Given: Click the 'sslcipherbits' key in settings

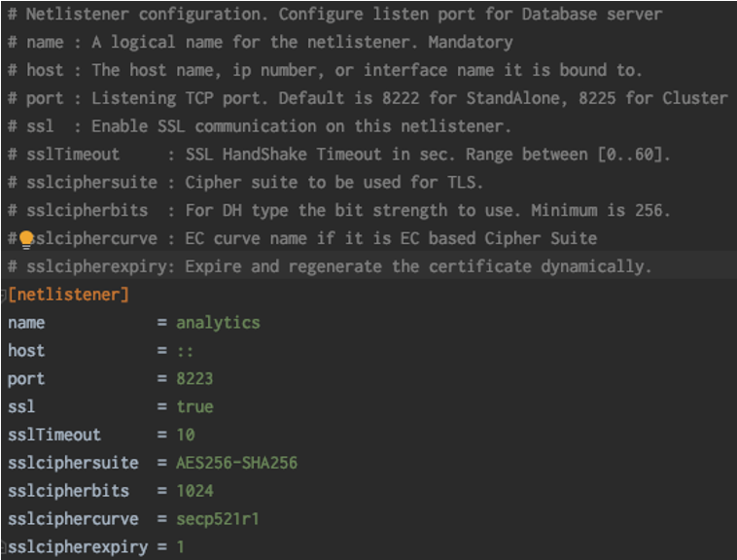Looking at the screenshot, I should click(x=68, y=491).
